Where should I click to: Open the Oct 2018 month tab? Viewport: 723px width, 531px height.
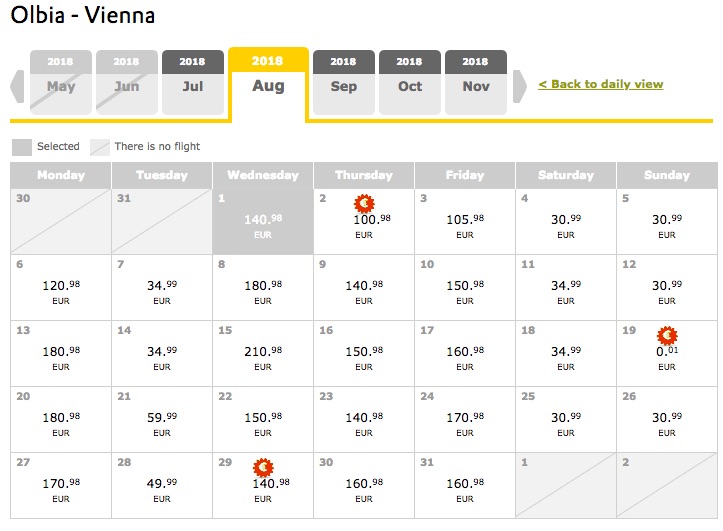(x=409, y=82)
